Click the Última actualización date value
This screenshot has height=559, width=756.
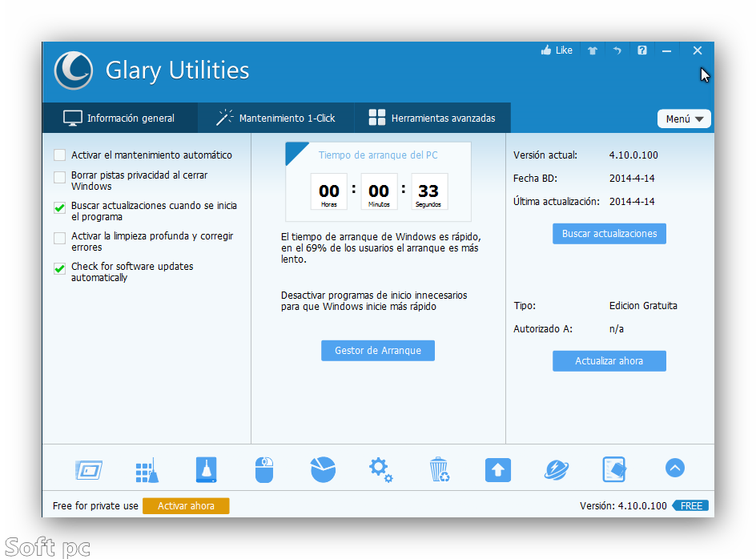coord(632,201)
